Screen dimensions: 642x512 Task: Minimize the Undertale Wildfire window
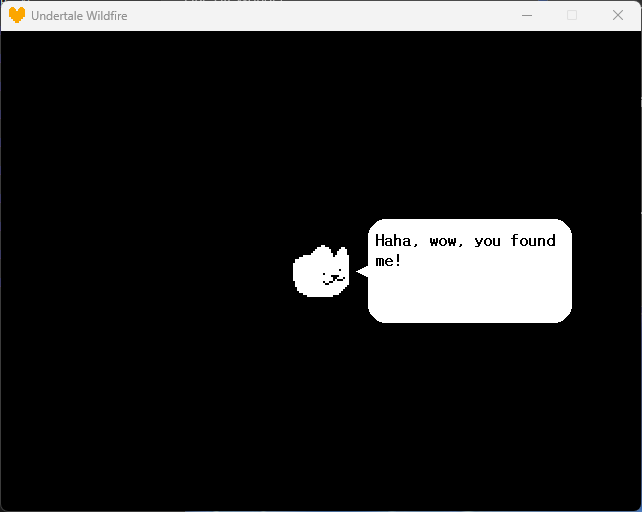[527, 16]
